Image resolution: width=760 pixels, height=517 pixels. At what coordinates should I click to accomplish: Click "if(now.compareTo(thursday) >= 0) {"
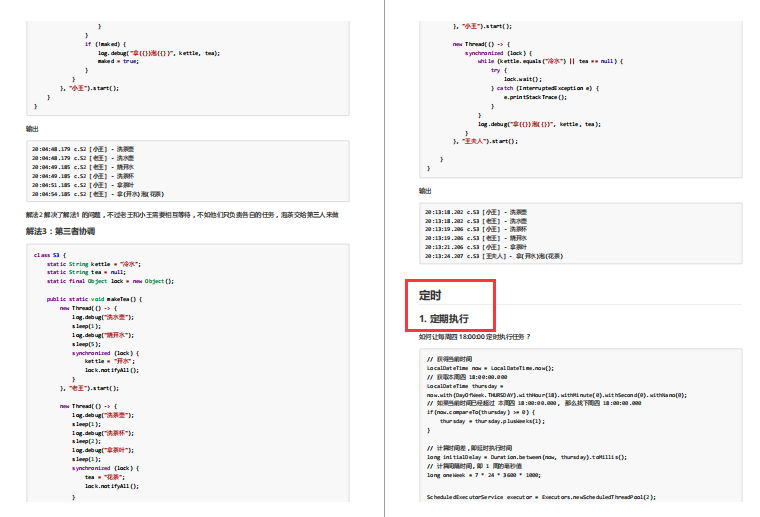(481, 412)
